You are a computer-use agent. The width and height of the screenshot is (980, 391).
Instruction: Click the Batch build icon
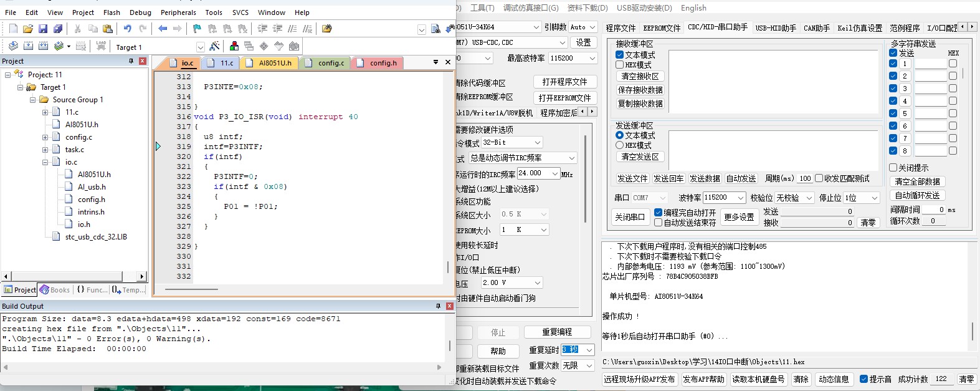[x=59, y=46]
